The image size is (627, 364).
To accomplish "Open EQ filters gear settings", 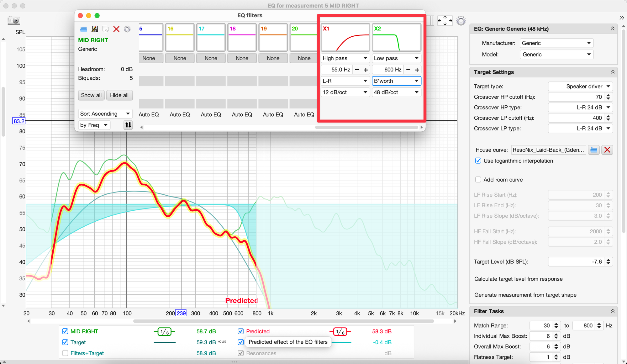I will pos(127,29).
